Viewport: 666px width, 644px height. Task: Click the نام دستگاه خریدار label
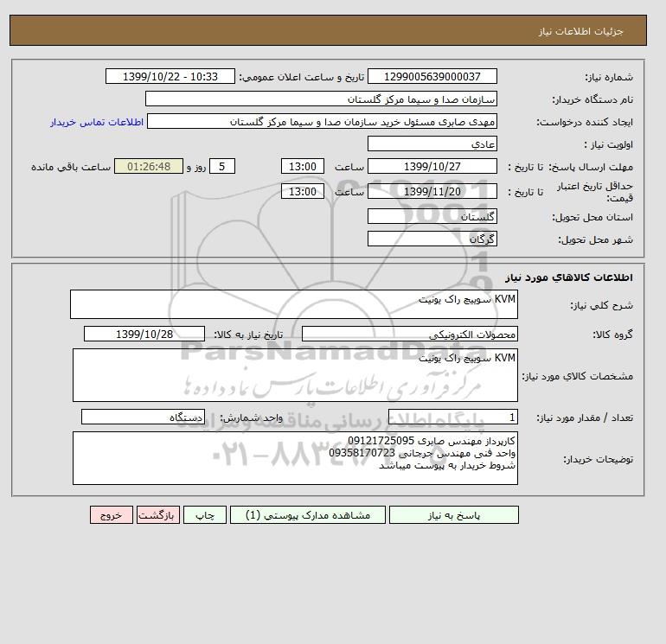pos(592,99)
